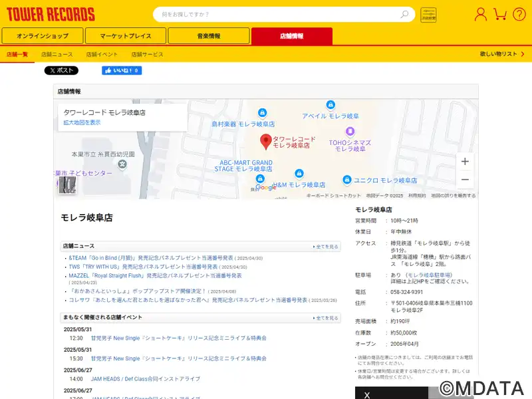Open the オンラインショップ tab
The width and height of the screenshot is (532, 399).
43,36
